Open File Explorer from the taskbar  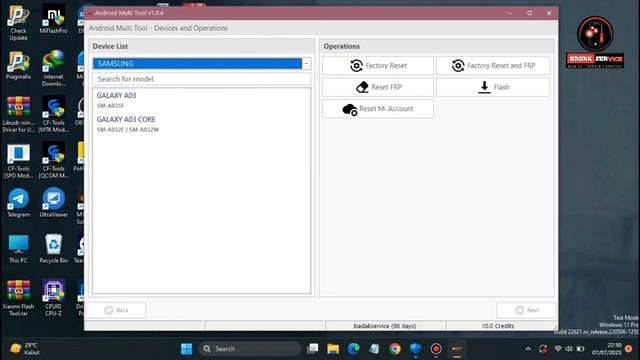pyautogui.click(x=333, y=349)
